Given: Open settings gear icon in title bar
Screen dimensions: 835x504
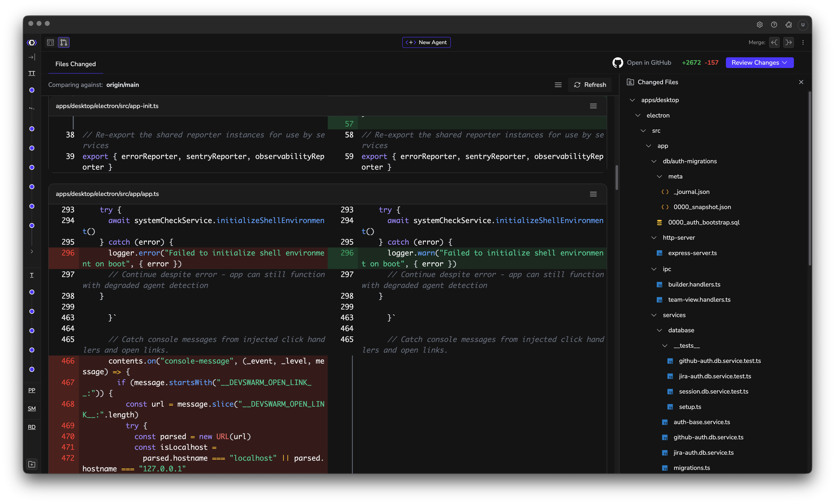Looking at the screenshot, I should pyautogui.click(x=759, y=24).
